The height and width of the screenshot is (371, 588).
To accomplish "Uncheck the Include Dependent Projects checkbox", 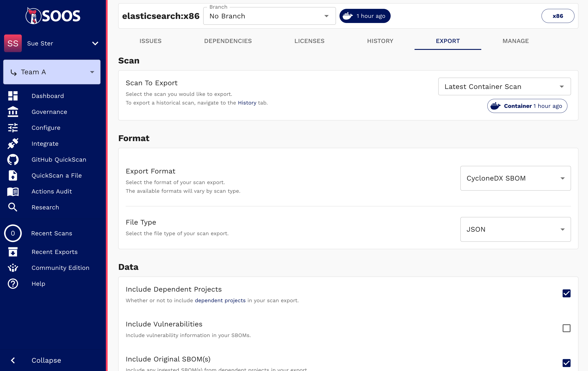I will 566,293.
